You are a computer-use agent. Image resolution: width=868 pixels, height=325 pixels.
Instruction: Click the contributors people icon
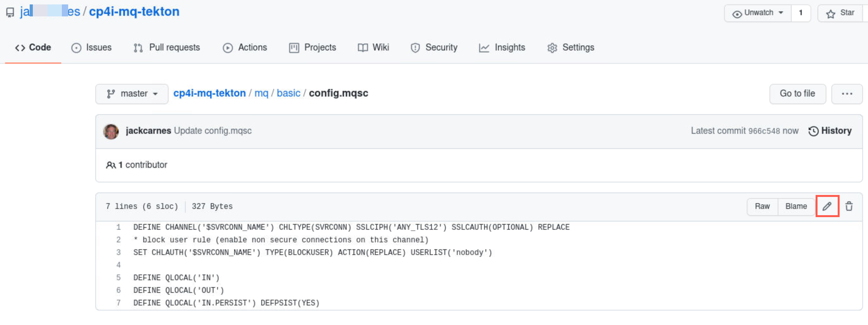(x=111, y=165)
